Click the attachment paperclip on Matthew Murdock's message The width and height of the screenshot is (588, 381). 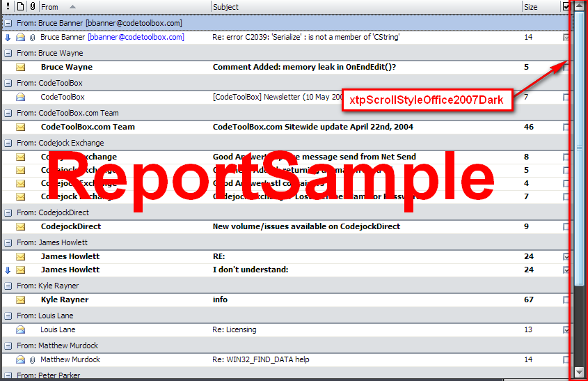pyautogui.click(x=32, y=360)
